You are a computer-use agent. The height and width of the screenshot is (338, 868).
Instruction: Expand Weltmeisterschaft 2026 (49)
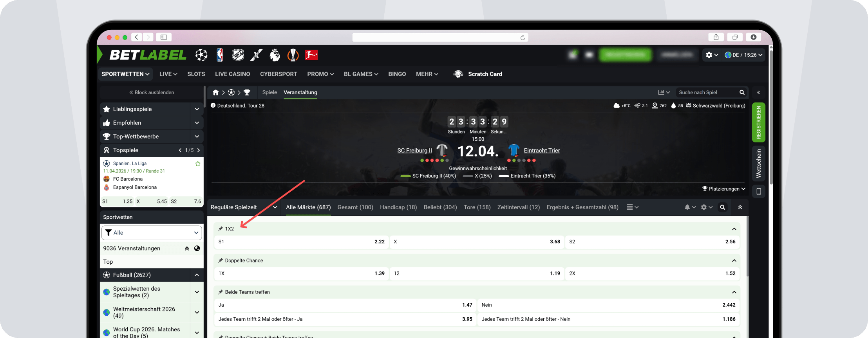pos(197,312)
